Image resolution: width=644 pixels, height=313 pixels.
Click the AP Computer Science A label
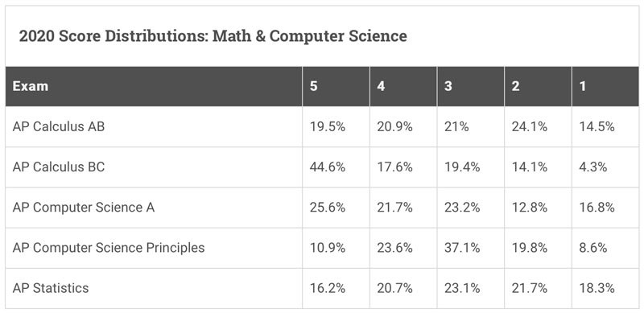point(84,208)
